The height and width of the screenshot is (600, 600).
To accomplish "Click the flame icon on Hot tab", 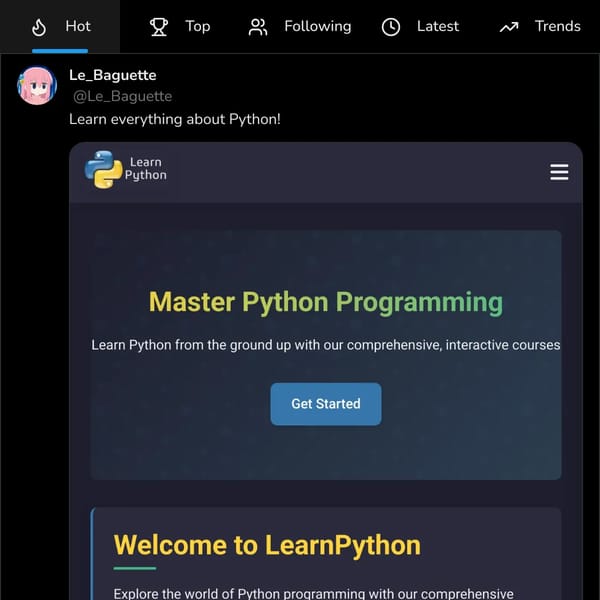I will [39, 27].
